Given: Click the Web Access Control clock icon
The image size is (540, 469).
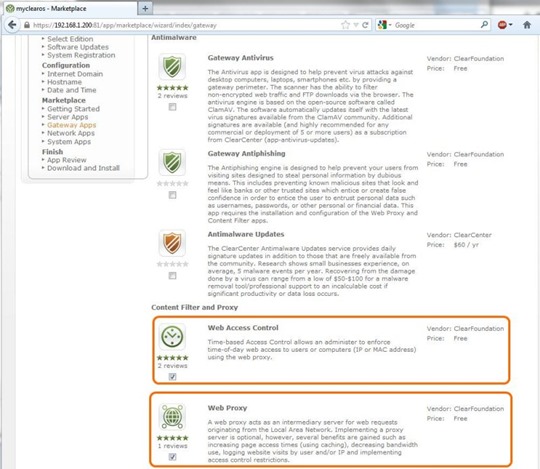Looking at the screenshot, I should point(172,336).
